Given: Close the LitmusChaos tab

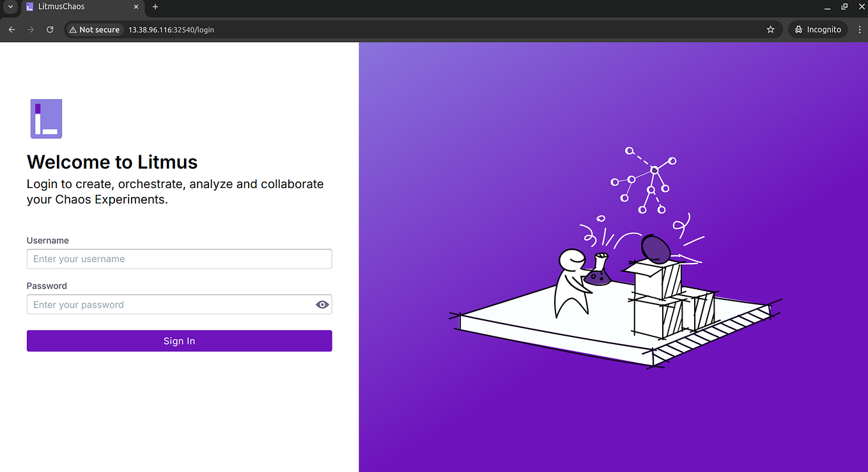Looking at the screenshot, I should pos(135,7).
